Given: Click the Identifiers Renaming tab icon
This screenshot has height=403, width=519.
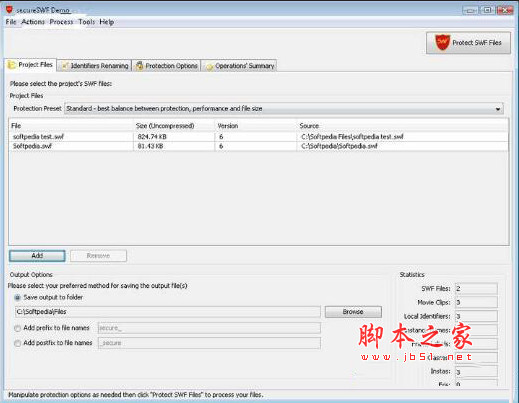Looking at the screenshot, I should [x=65, y=66].
